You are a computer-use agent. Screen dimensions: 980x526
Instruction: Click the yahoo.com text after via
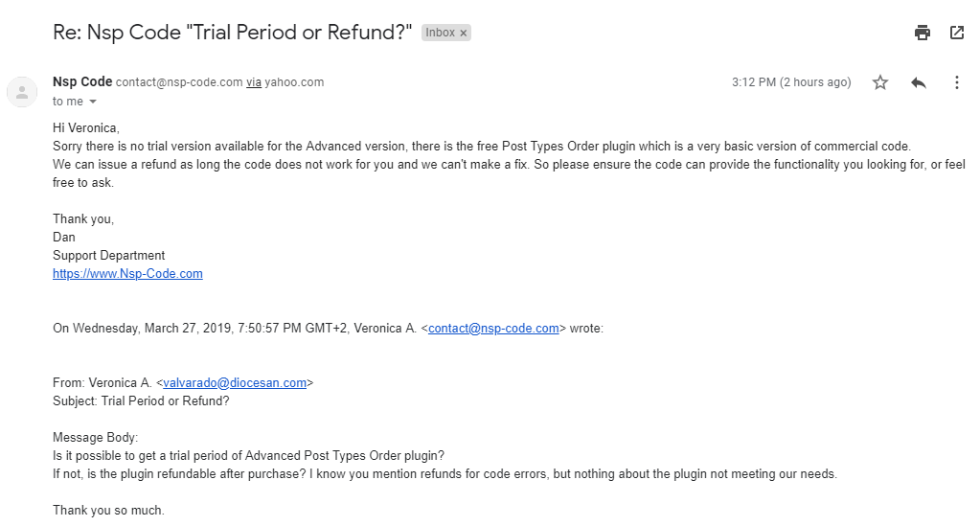[294, 82]
